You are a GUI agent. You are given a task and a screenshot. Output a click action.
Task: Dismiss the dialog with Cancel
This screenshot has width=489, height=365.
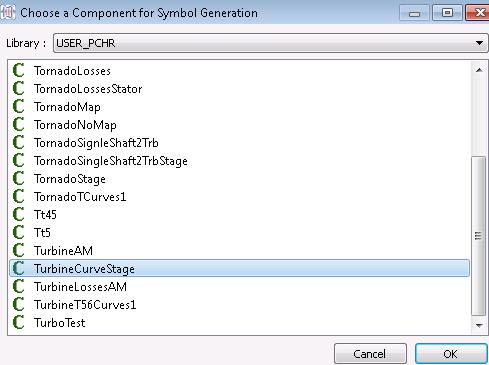[370, 354]
